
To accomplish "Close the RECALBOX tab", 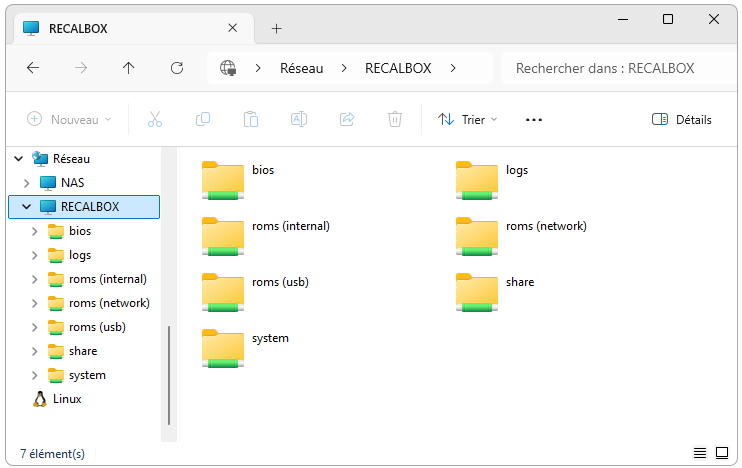I will [x=232, y=28].
